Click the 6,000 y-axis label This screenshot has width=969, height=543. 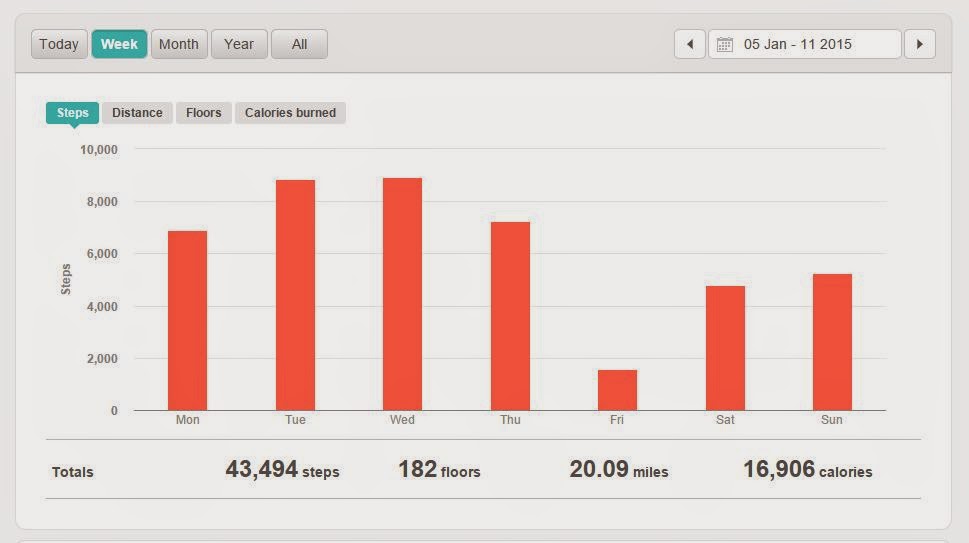[102, 253]
